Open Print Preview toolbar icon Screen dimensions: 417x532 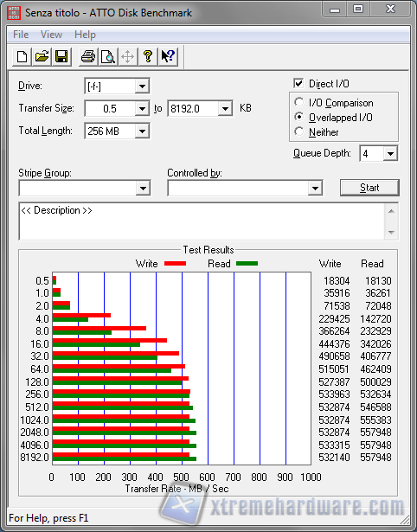click(x=108, y=57)
